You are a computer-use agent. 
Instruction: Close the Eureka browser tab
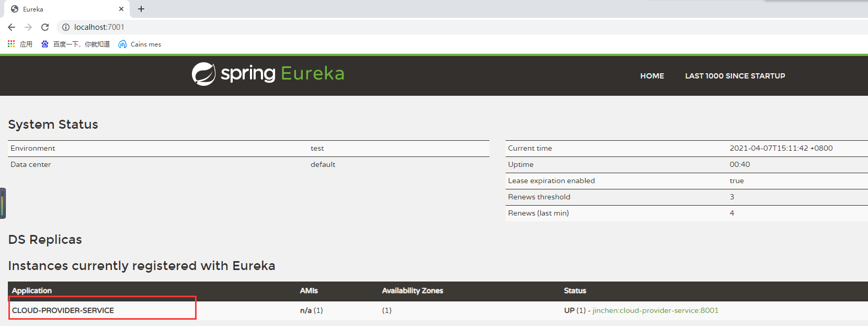[121, 9]
